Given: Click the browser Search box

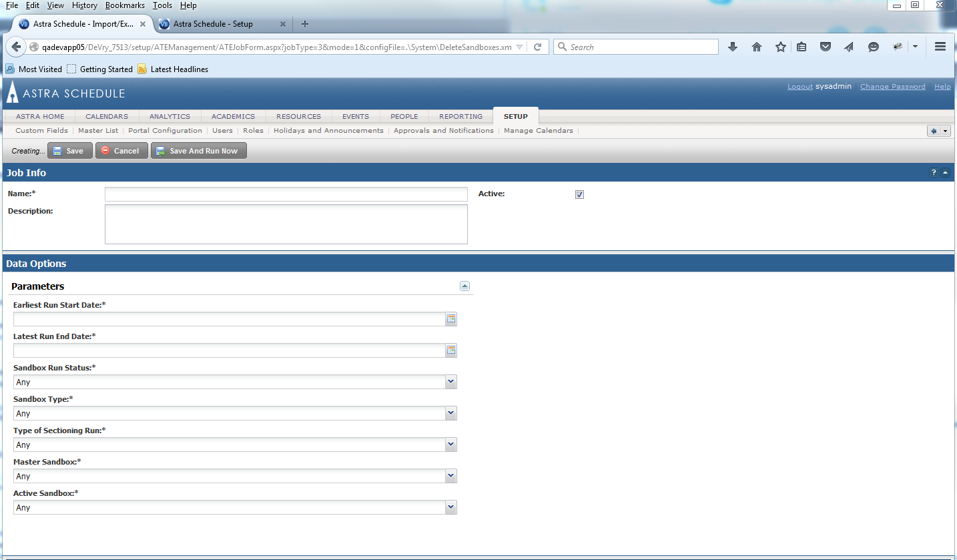Looking at the screenshot, I should [636, 47].
